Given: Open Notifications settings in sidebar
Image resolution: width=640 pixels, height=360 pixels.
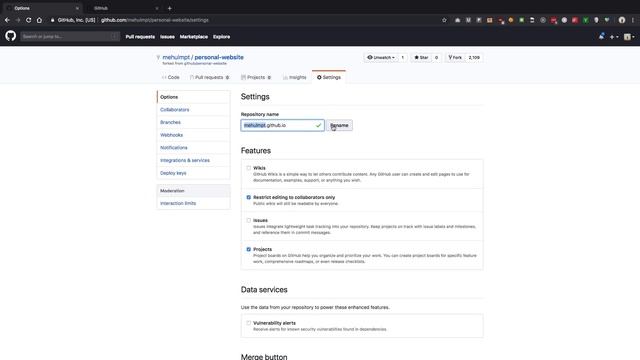Looking at the screenshot, I should click(173, 147).
